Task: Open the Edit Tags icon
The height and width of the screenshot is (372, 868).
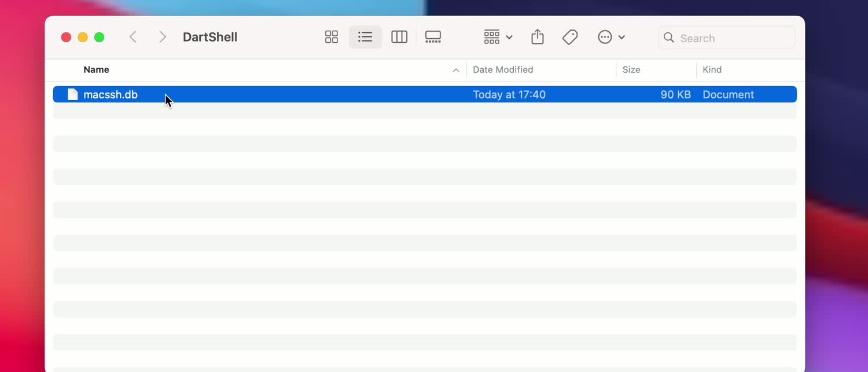Action: click(570, 37)
